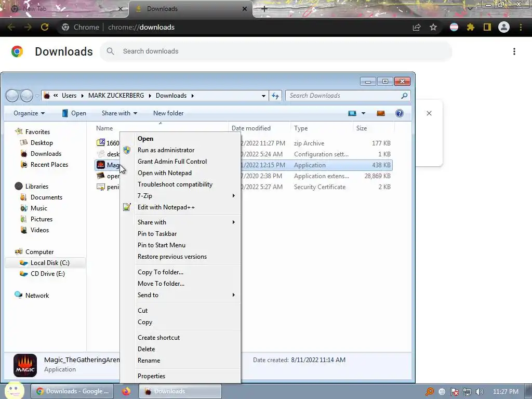Image resolution: width=532 pixels, height=399 pixels.
Task: Bookmark this page with star icon
Action: (433, 27)
